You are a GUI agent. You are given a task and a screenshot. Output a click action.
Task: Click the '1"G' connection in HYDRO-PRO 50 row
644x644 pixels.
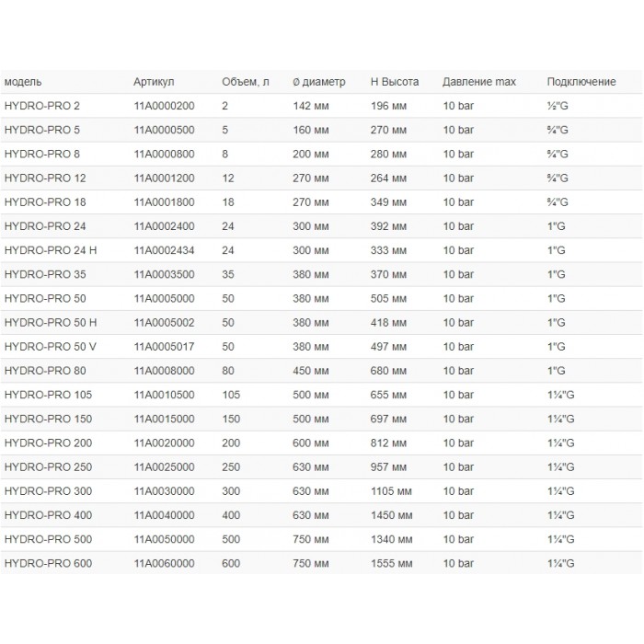[x=556, y=299]
